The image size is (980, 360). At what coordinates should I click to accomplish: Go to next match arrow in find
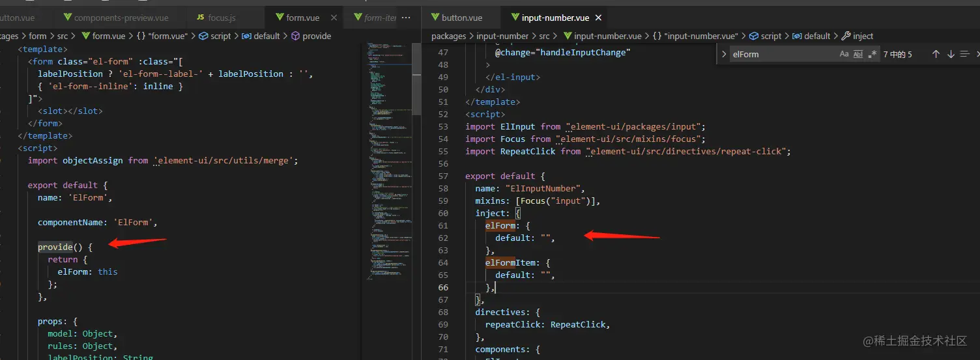tap(951, 54)
